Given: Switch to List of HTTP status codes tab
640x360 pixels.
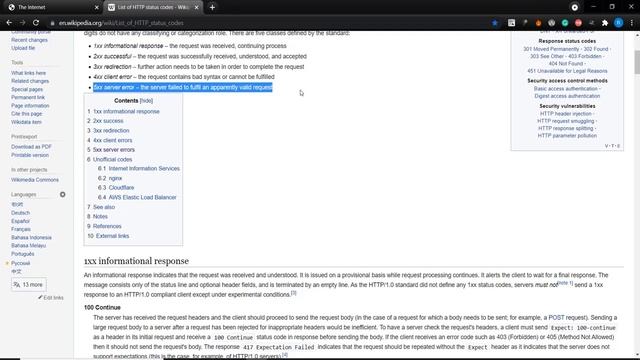Looking at the screenshot, I should 153,7.
